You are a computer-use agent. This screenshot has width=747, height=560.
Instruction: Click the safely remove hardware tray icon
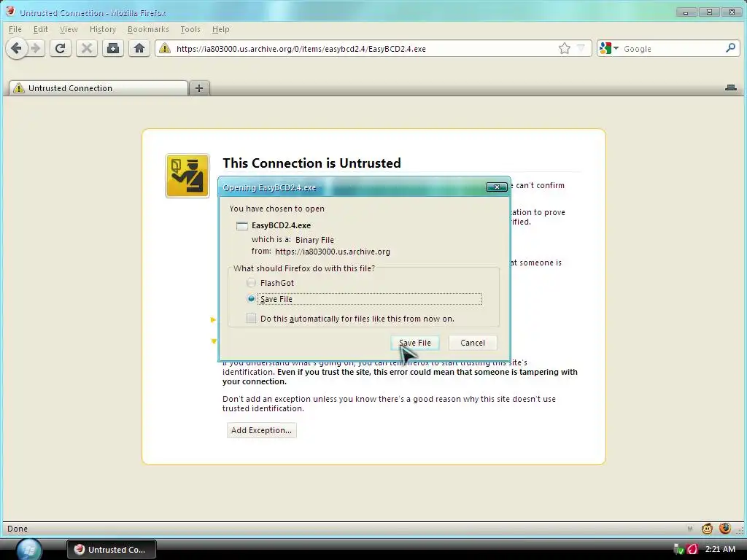pos(678,550)
